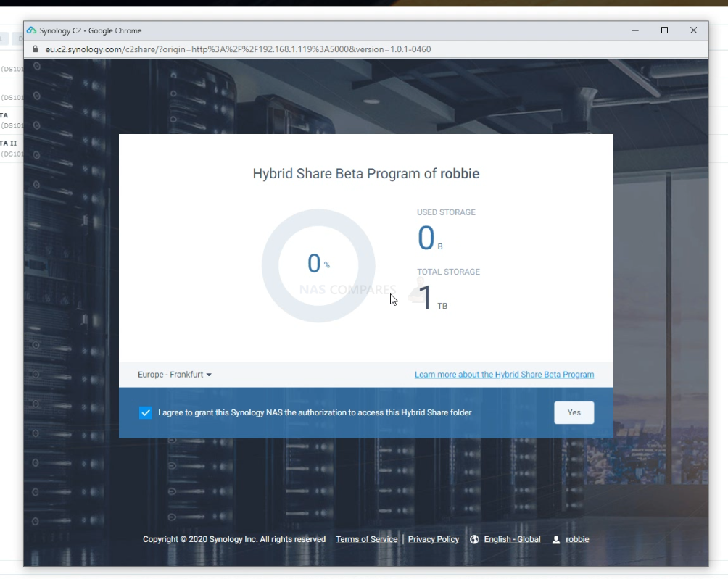728x579 pixels.
Task: Click the 0 B used storage value
Action: tap(430, 238)
